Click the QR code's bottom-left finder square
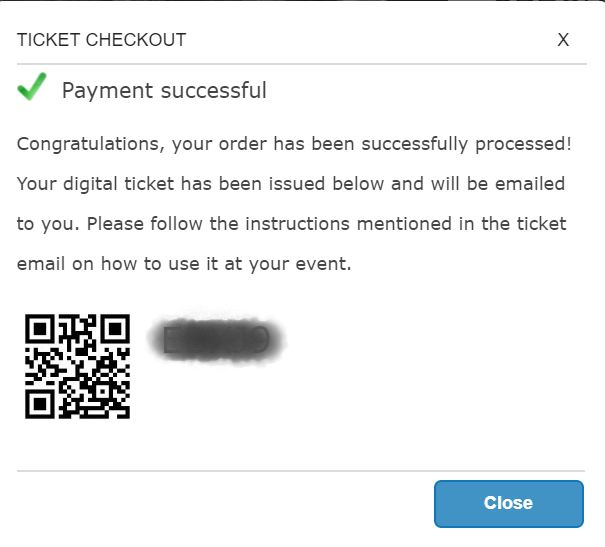Screen dimensions: 605x547 point(39,404)
